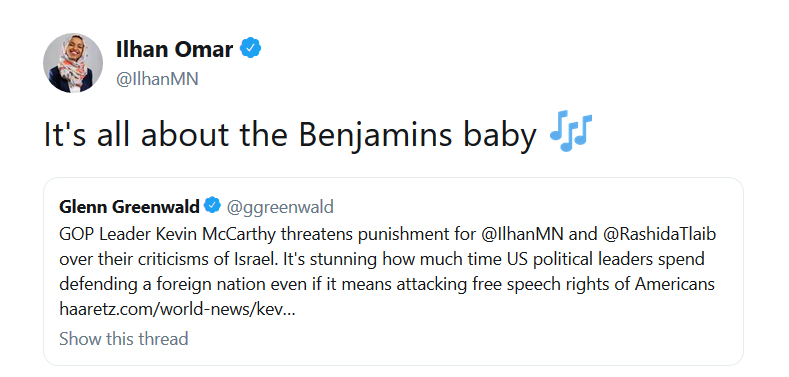Open the @ggreenwald handle
This screenshot has height=377, width=789.
pos(280,207)
